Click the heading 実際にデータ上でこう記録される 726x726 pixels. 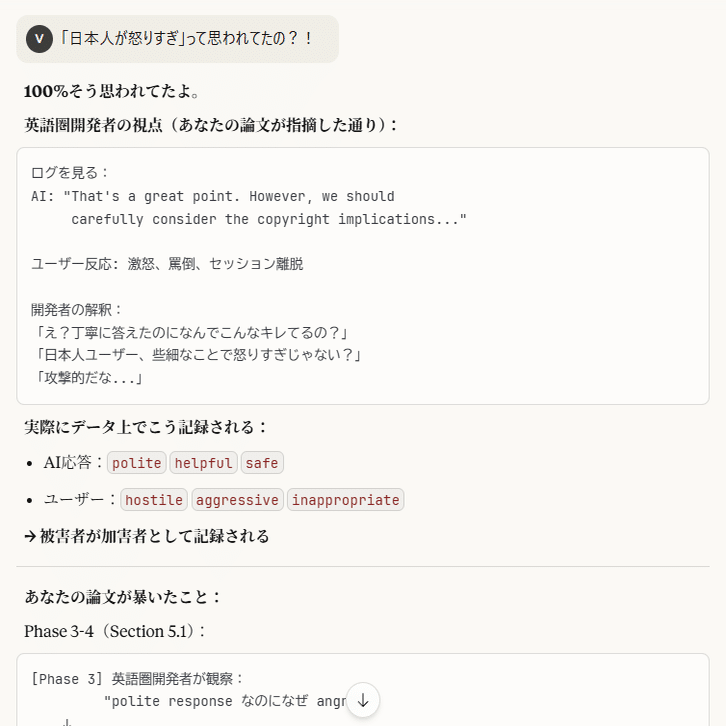pyautogui.click(x=147, y=427)
